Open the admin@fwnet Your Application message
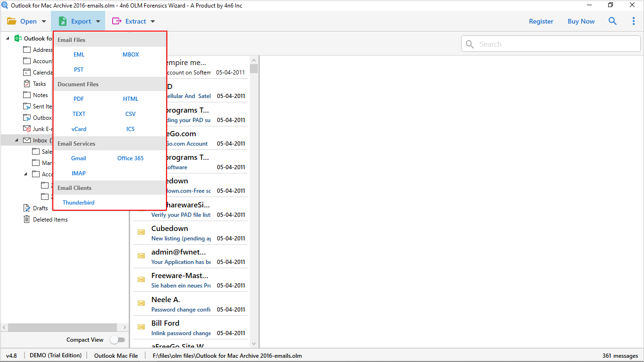 point(190,256)
